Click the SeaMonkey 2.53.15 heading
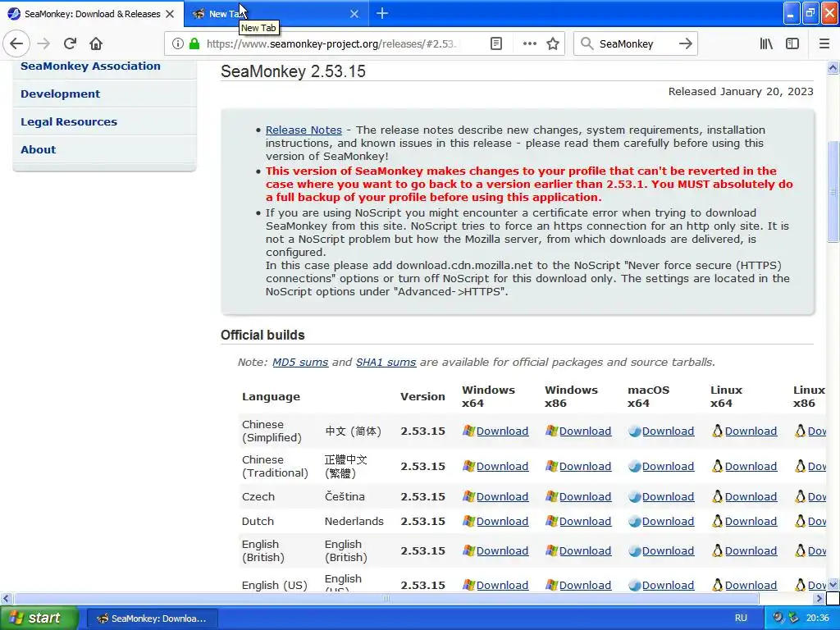The height and width of the screenshot is (630, 840). tap(293, 71)
